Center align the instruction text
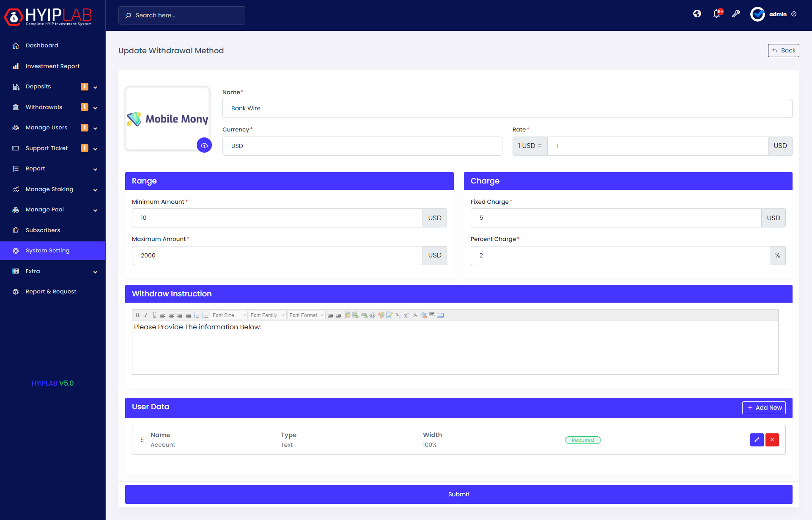Screen dimensions: 812x520 [x=171, y=315]
